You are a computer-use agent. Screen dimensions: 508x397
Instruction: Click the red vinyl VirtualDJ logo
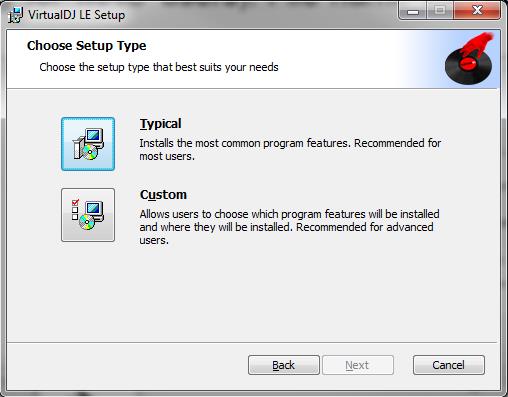point(469,59)
